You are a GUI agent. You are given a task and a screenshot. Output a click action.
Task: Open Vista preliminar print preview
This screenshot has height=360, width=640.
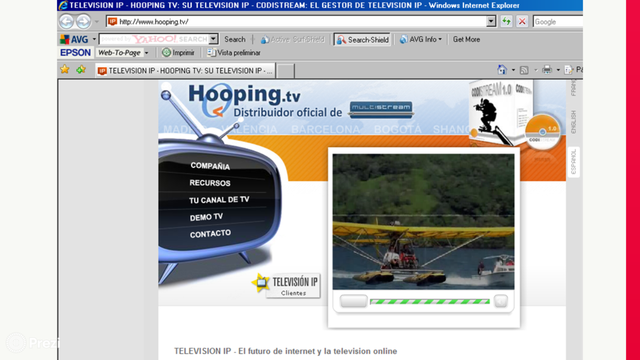(x=234, y=53)
